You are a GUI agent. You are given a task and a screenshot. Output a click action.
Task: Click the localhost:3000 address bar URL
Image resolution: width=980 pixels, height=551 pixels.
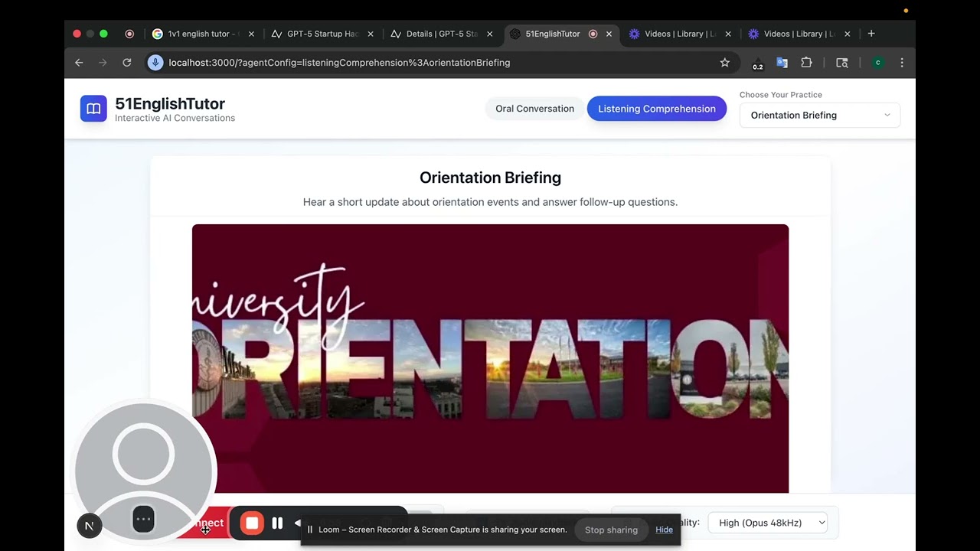(339, 63)
